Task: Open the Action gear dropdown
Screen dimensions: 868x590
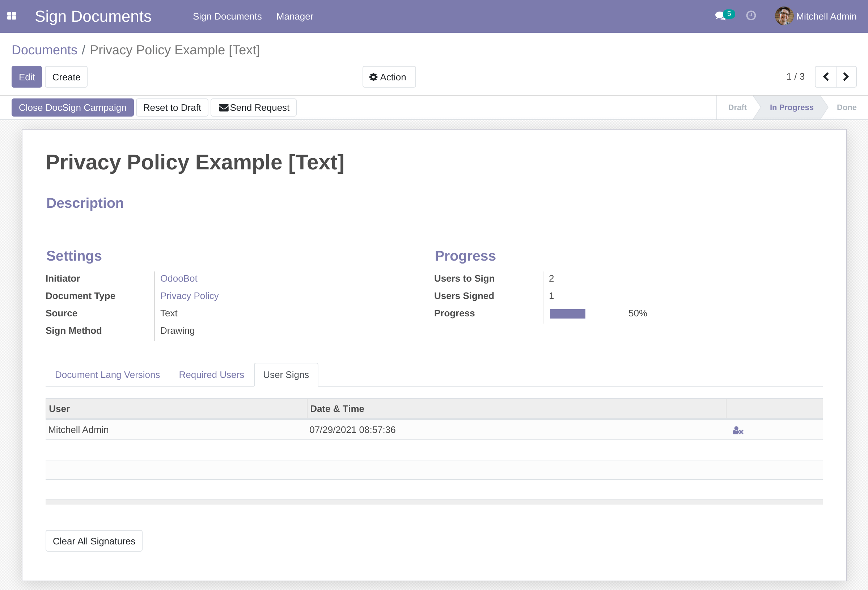Action: [x=389, y=77]
